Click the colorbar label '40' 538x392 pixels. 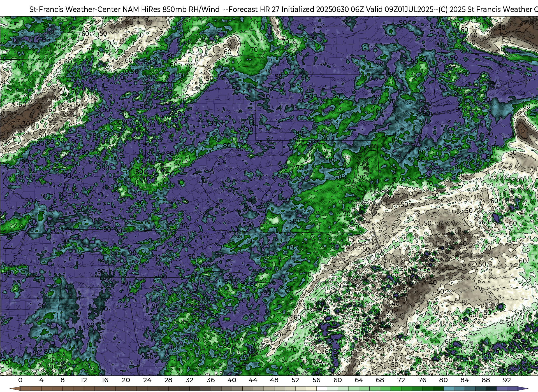232,380
